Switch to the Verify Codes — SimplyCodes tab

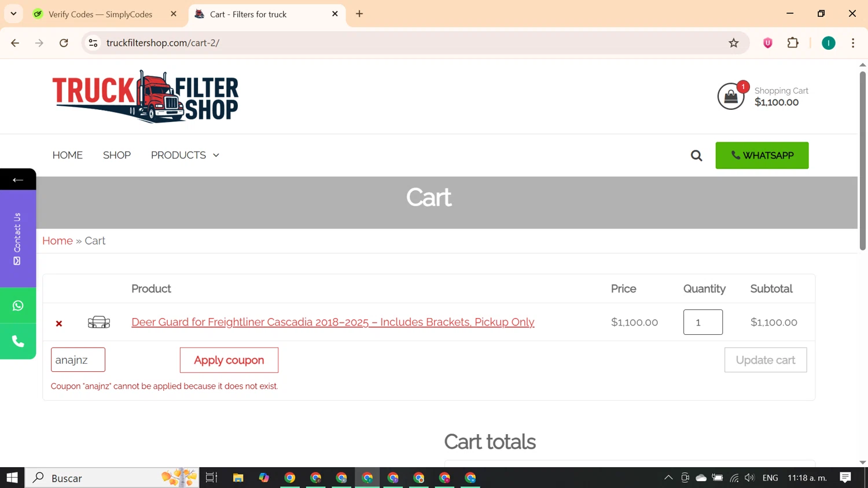[100, 14]
